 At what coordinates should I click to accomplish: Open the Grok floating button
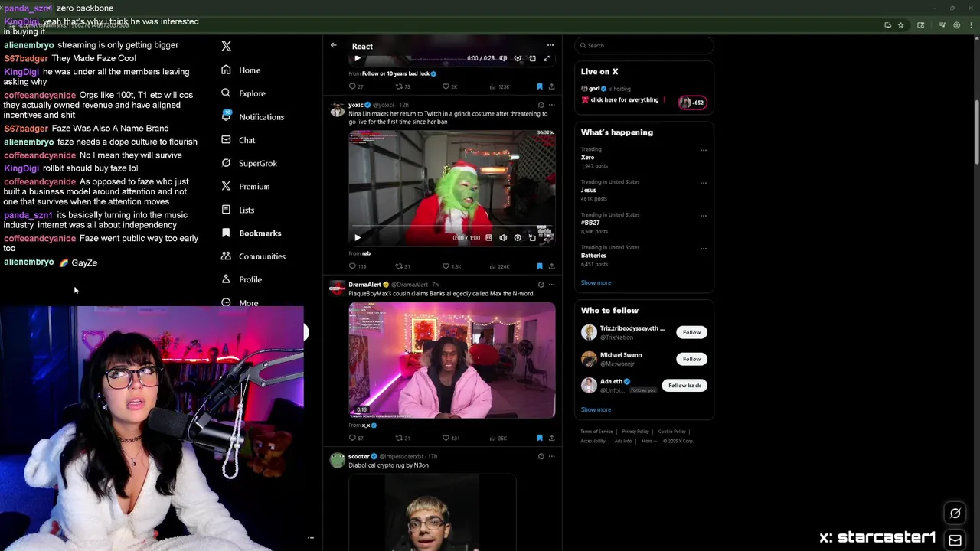coord(955,514)
